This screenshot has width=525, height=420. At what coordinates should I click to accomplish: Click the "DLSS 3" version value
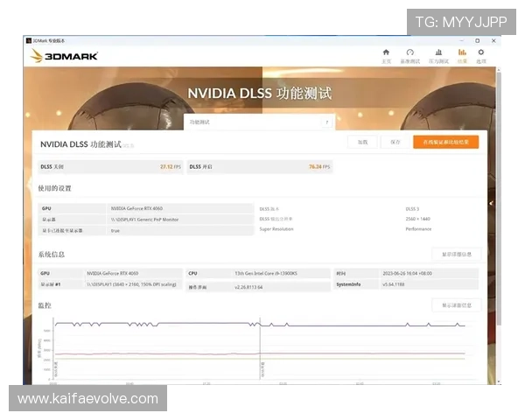pos(412,209)
